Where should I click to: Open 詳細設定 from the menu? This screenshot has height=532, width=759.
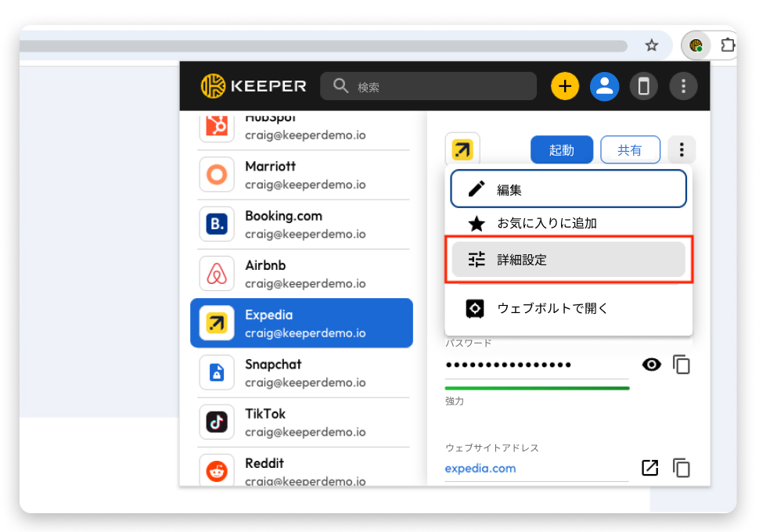pos(568,260)
